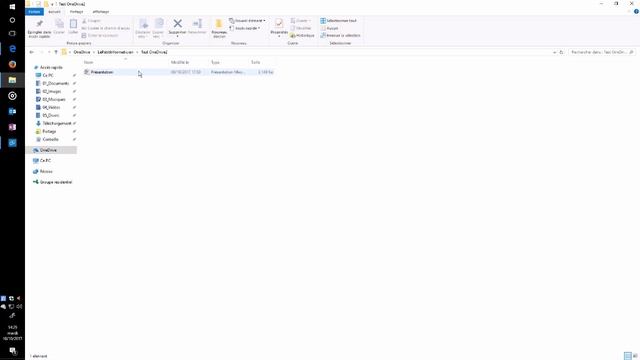Click the Copier icon in the ribbon

59,24
